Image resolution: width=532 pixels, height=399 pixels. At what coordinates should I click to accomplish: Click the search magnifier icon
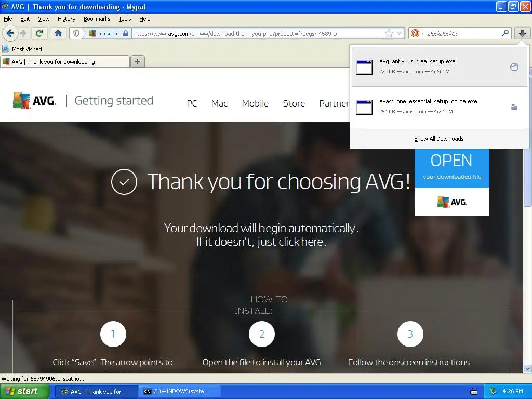(x=505, y=33)
